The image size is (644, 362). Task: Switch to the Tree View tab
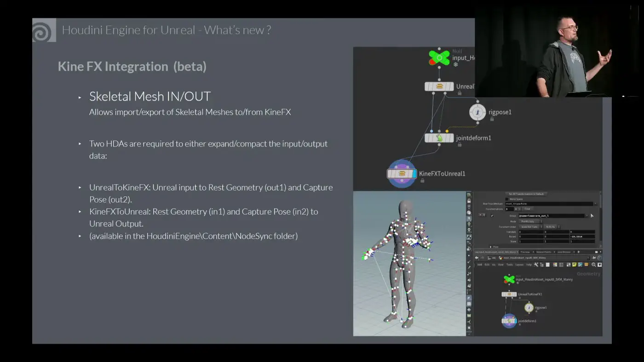pyautogui.click(x=525, y=252)
